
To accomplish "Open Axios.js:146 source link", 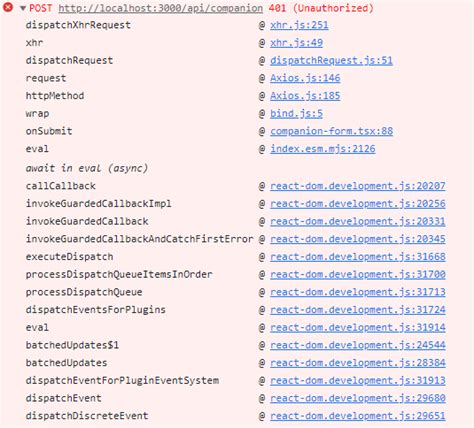I will pyautogui.click(x=305, y=78).
